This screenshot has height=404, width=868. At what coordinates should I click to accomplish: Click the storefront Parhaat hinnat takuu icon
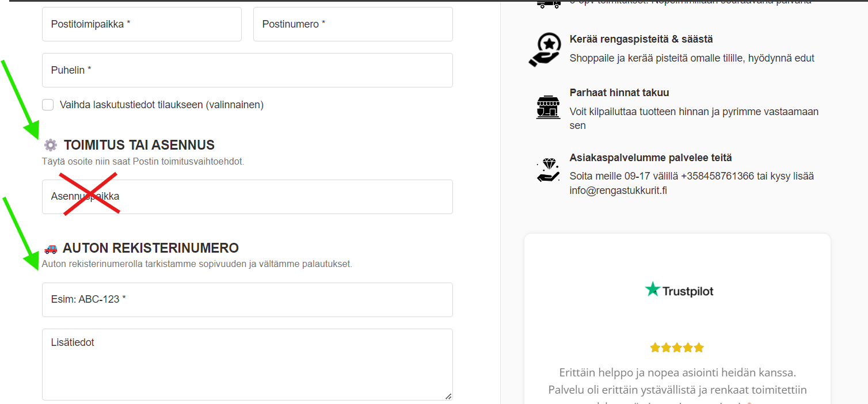click(548, 106)
